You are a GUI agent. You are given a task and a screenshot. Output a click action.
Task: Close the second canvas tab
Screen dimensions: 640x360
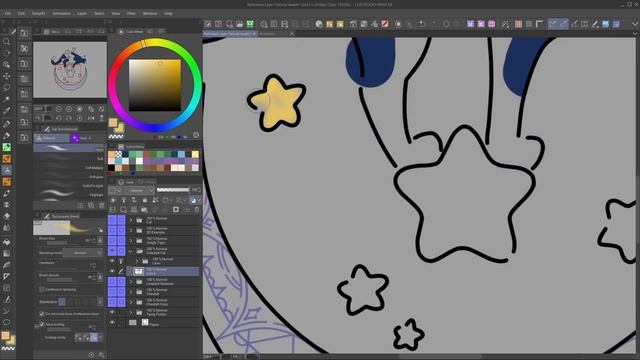[292, 34]
